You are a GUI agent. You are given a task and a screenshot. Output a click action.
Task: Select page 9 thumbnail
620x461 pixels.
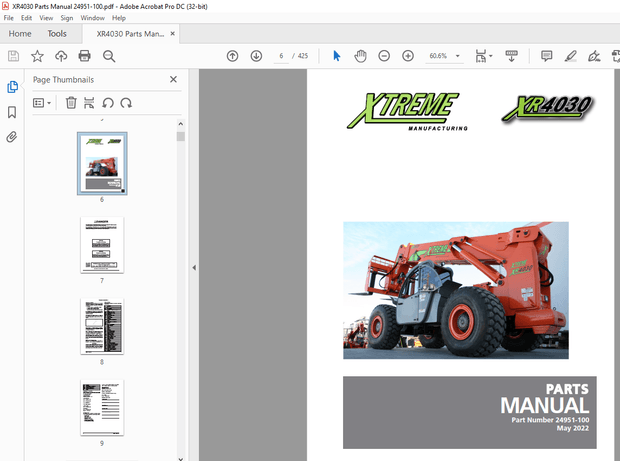(x=102, y=408)
